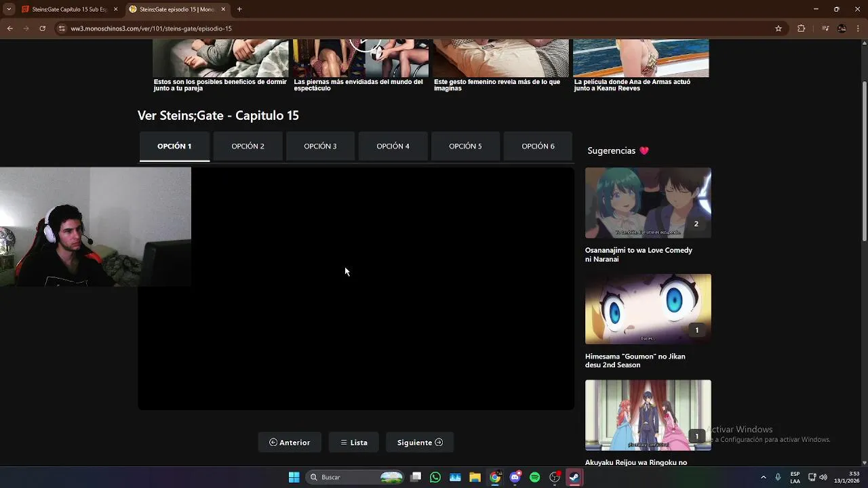The image size is (868, 488).
Task: Select the 'Steins;Gate episodio 15 | Mono' tab
Action: coord(177,9)
